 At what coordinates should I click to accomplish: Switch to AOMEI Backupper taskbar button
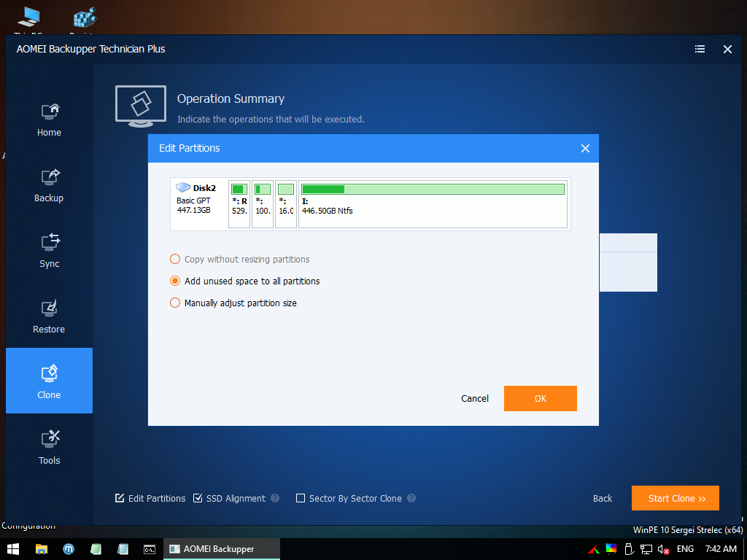click(x=222, y=549)
